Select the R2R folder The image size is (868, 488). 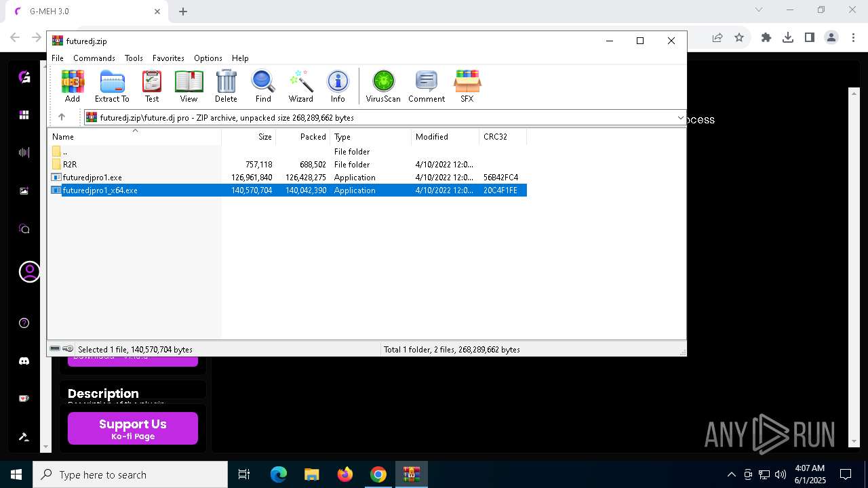click(x=287, y=165)
